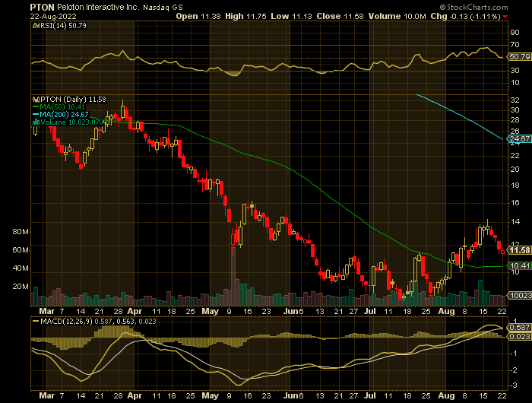Screen dimensions: 532x403
Task: Click the 50.79 RSI value tag
Action: click(x=519, y=56)
